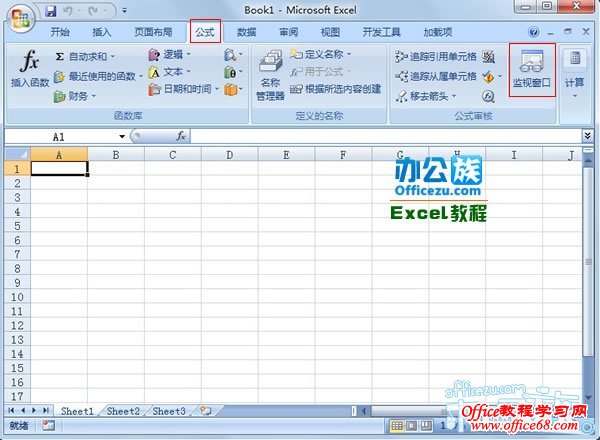Expand the formula bar
Screen dimensions: 600x440
coord(587,135)
